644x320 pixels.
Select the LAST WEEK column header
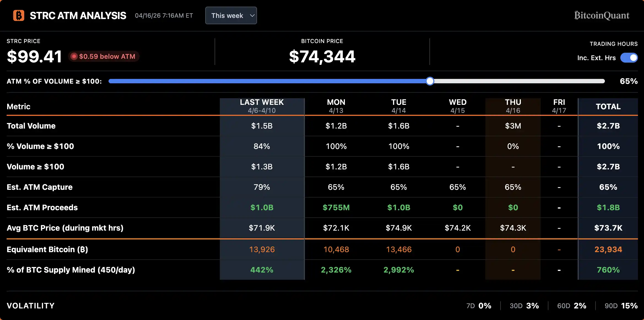(x=262, y=106)
